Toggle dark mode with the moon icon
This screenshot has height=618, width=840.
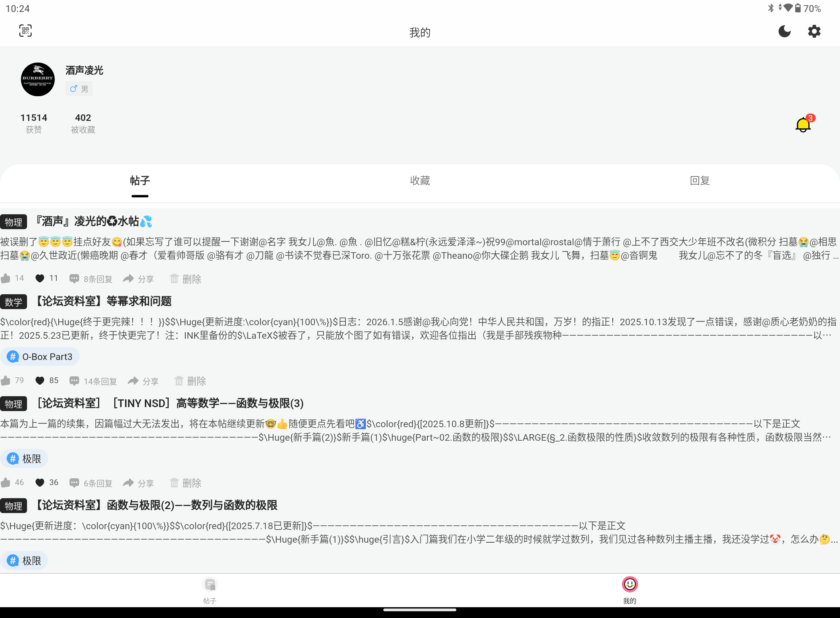[785, 32]
